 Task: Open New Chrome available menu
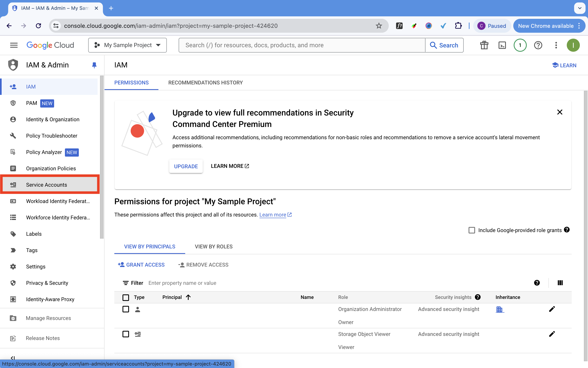click(x=549, y=26)
